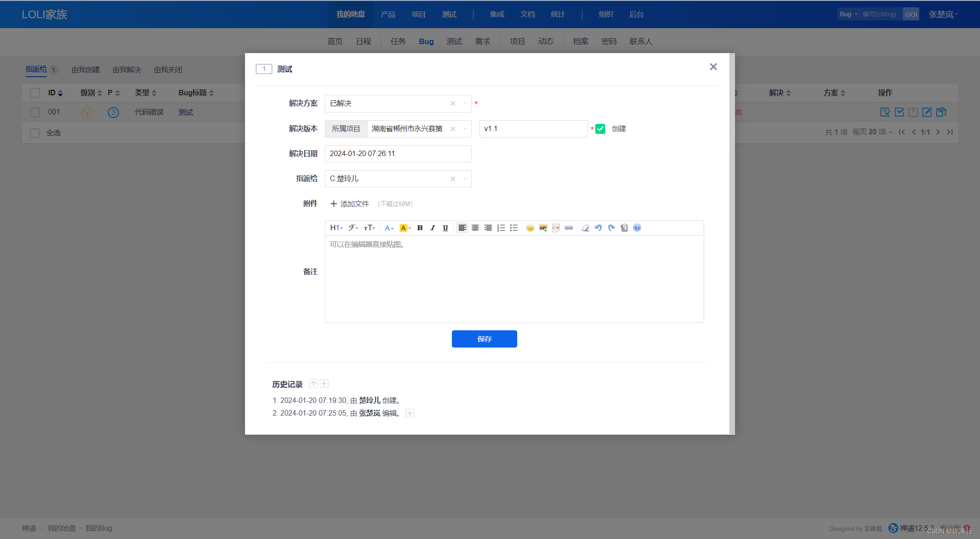Open the 指派给 dropdown showing C:楚玲儿

click(x=398, y=179)
